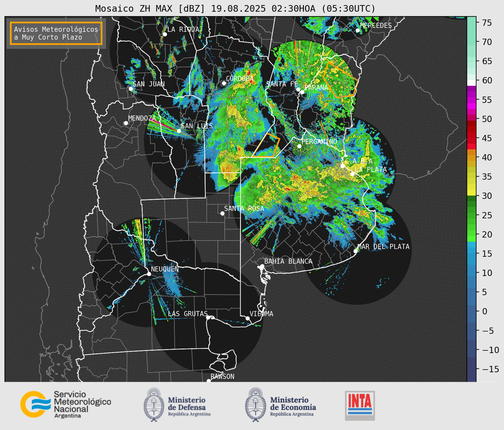Click the LA RIOJA city marker dot
The height and width of the screenshot is (430, 504).
pos(165,34)
